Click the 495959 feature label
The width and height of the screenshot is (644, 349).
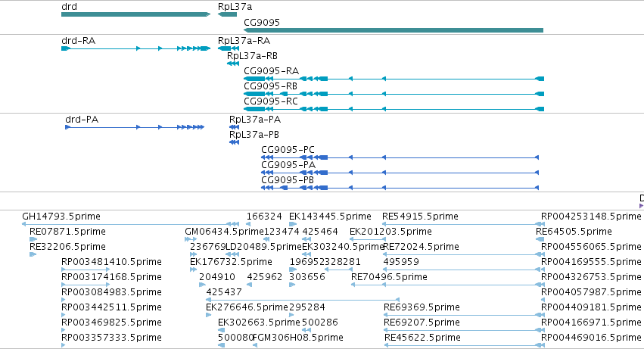(x=401, y=262)
